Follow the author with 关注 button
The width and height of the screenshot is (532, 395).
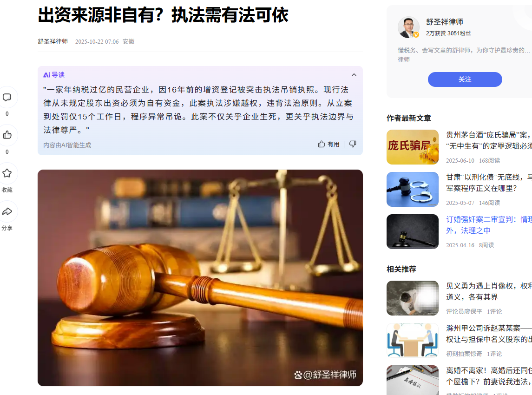pyautogui.click(x=465, y=79)
